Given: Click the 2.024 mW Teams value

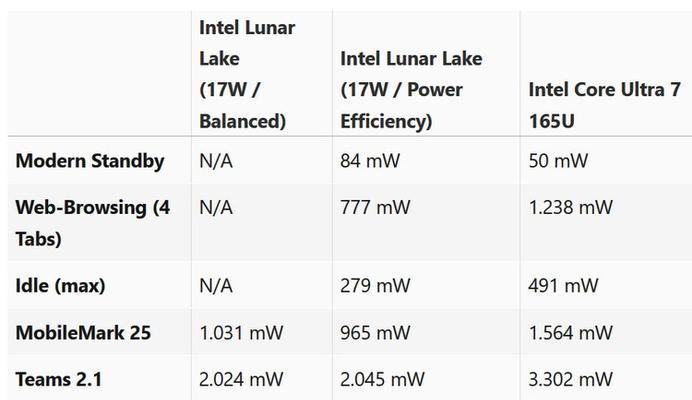Looking at the screenshot, I should click(x=241, y=379).
